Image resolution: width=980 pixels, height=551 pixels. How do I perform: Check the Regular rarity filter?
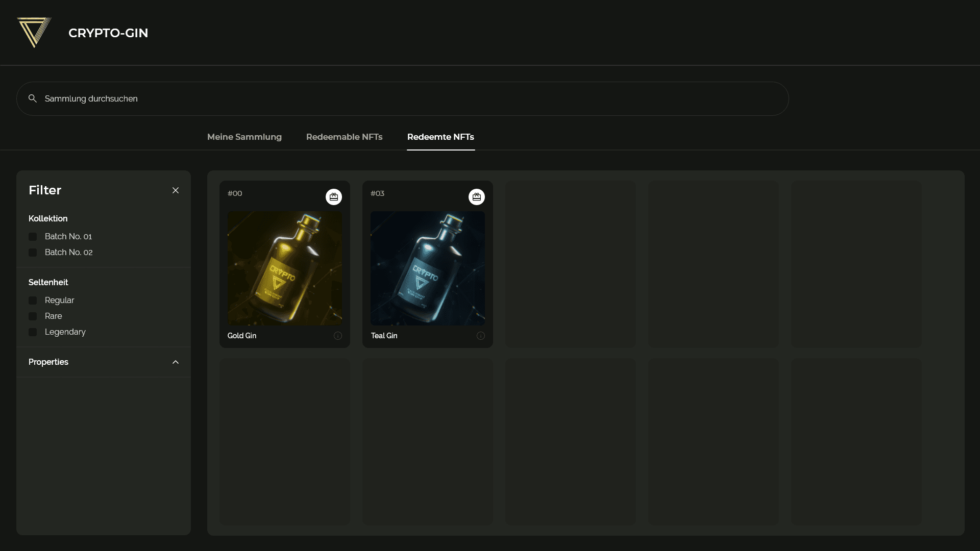(33, 300)
